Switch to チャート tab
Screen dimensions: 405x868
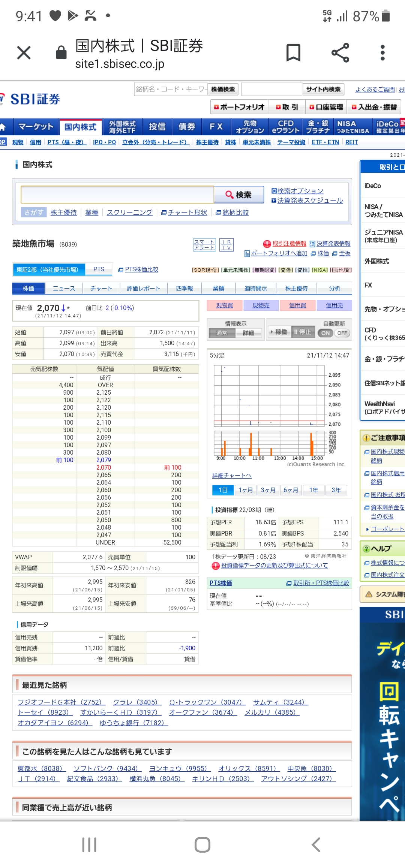[101, 288]
